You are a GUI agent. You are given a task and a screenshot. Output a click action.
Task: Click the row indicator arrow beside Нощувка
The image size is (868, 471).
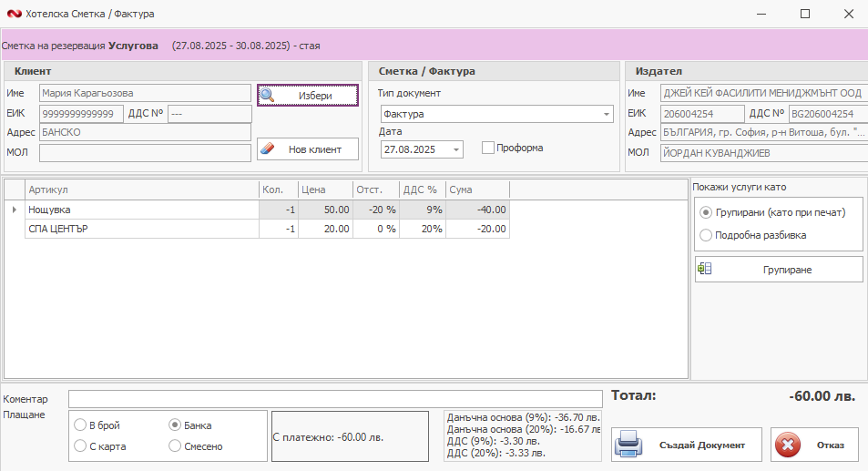13,210
